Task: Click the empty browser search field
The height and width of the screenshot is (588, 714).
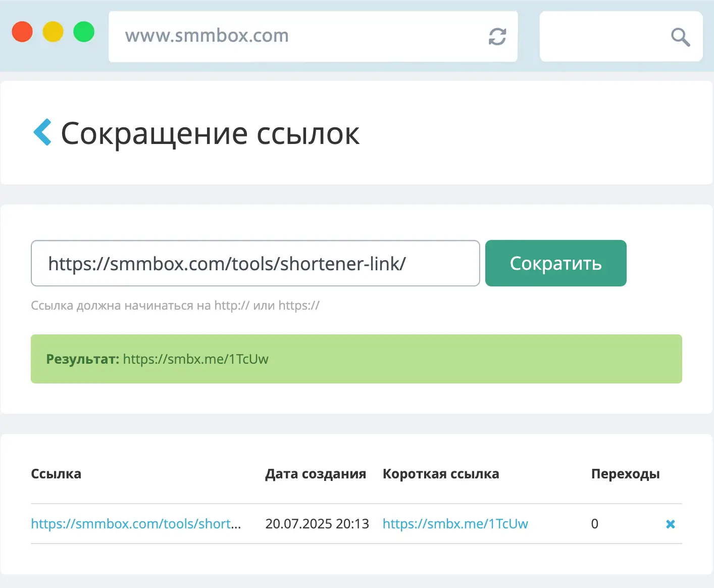Action: click(621, 36)
